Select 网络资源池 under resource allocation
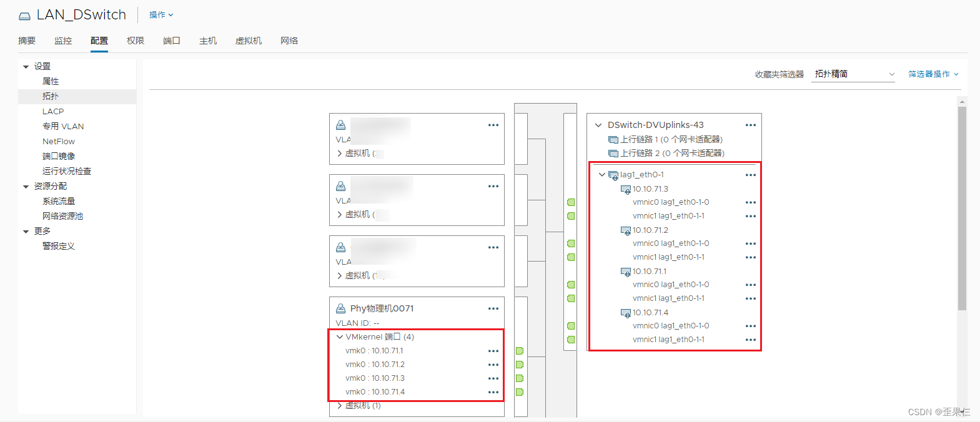Image resolution: width=980 pixels, height=422 pixels. pos(62,216)
